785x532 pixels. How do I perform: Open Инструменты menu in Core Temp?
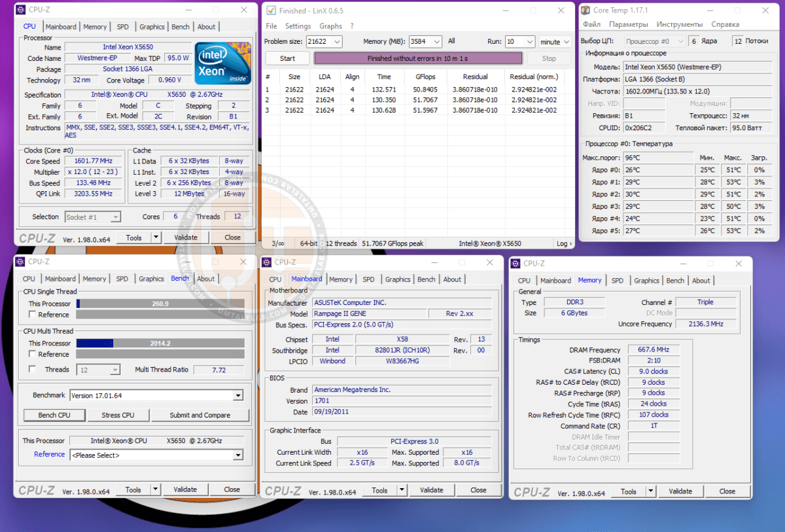tap(680, 24)
